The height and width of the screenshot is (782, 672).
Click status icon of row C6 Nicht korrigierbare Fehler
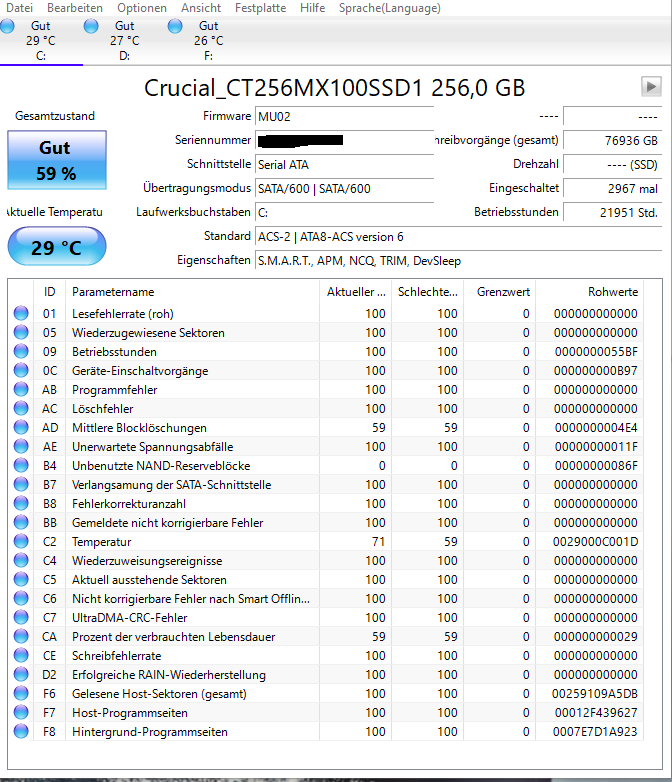pyautogui.click(x=21, y=598)
